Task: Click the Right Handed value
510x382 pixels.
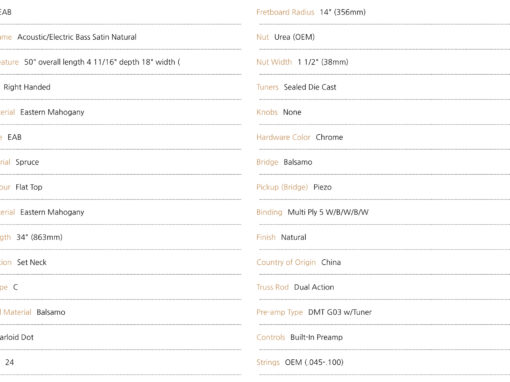Action: [27, 87]
